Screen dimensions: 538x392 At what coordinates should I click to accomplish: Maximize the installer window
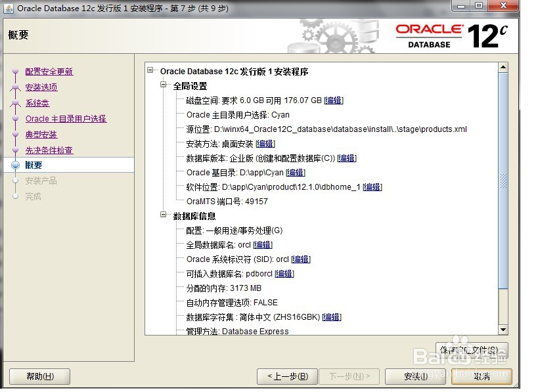[x=479, y=6]
